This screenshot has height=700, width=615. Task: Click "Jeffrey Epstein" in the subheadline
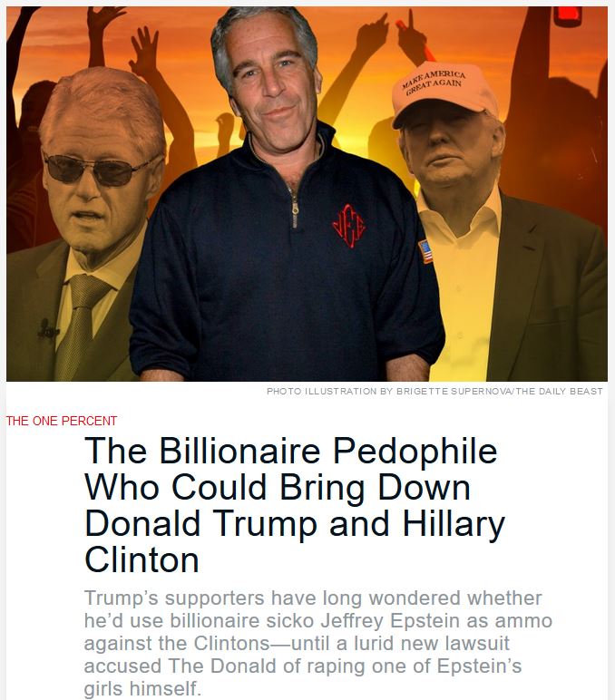(390, 620)
